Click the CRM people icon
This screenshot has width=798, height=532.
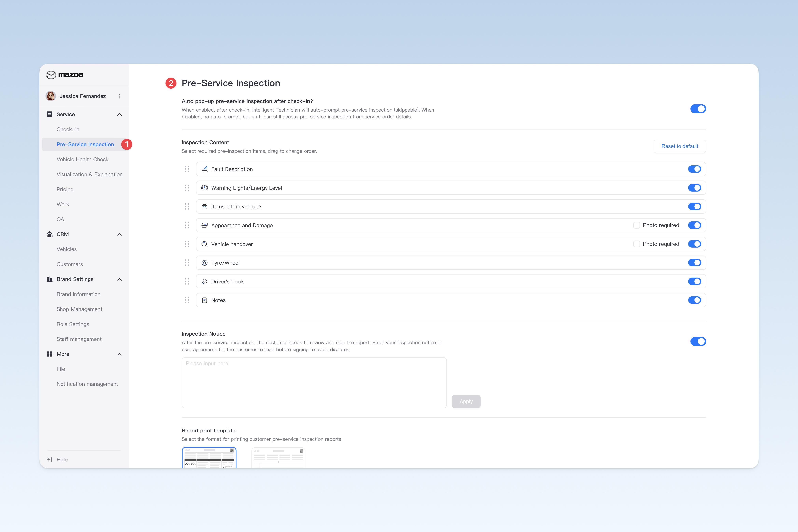pos(49,234)
